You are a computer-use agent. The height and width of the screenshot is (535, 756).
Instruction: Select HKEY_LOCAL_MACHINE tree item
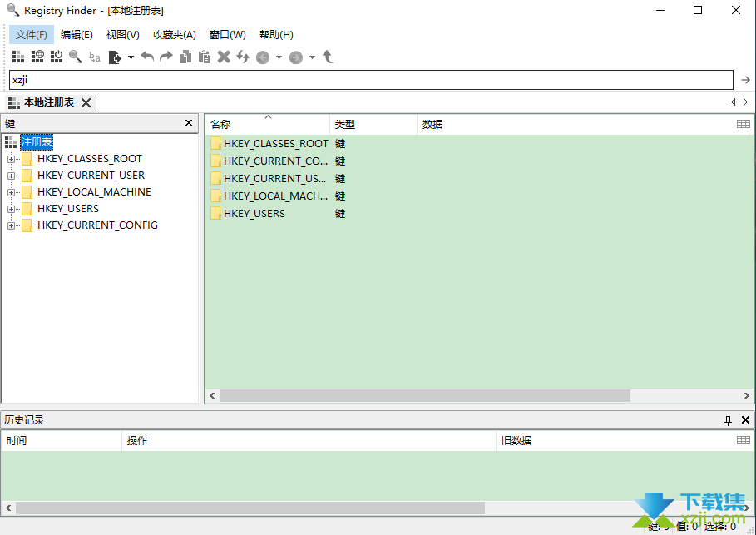point(95,192)
